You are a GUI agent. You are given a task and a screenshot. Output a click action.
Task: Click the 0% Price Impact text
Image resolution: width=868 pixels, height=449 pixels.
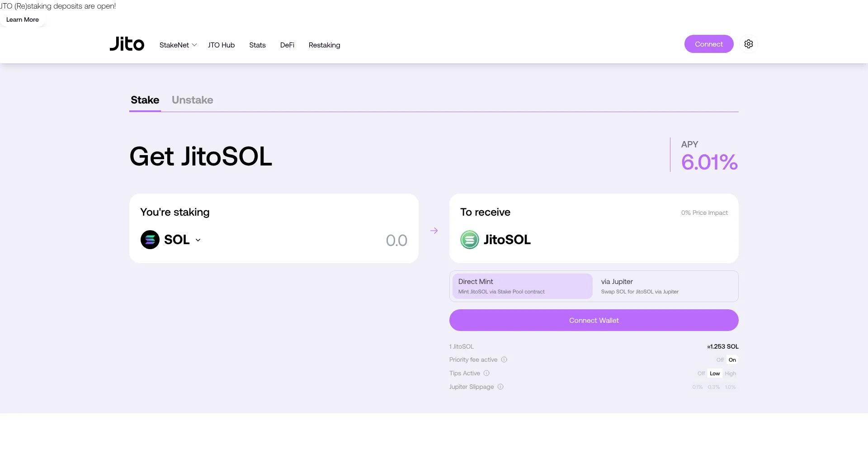point(704,213)
